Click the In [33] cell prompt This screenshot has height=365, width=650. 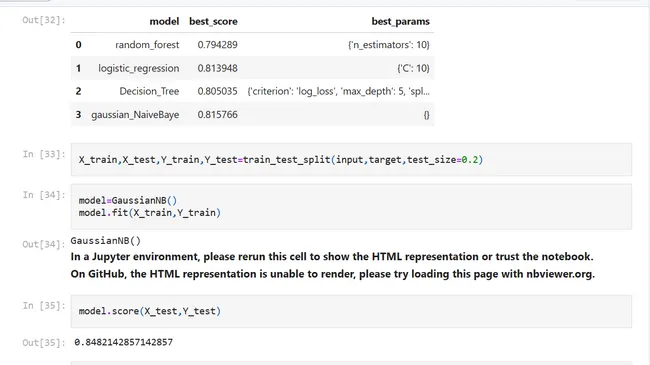[x=44, y=154]
